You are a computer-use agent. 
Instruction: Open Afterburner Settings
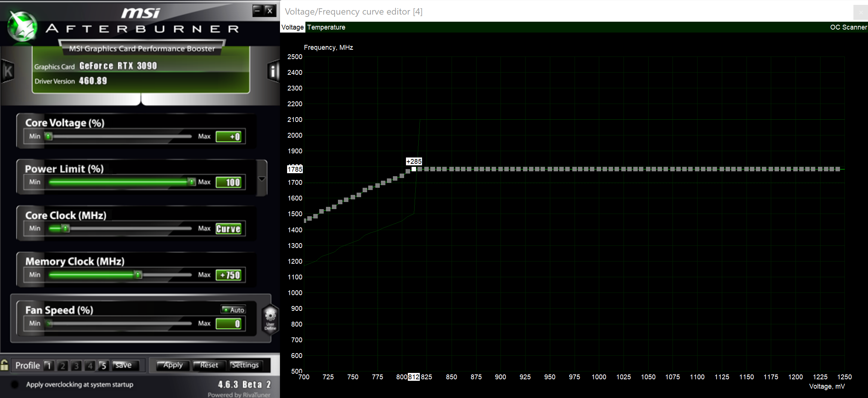[x=246, y=365]
